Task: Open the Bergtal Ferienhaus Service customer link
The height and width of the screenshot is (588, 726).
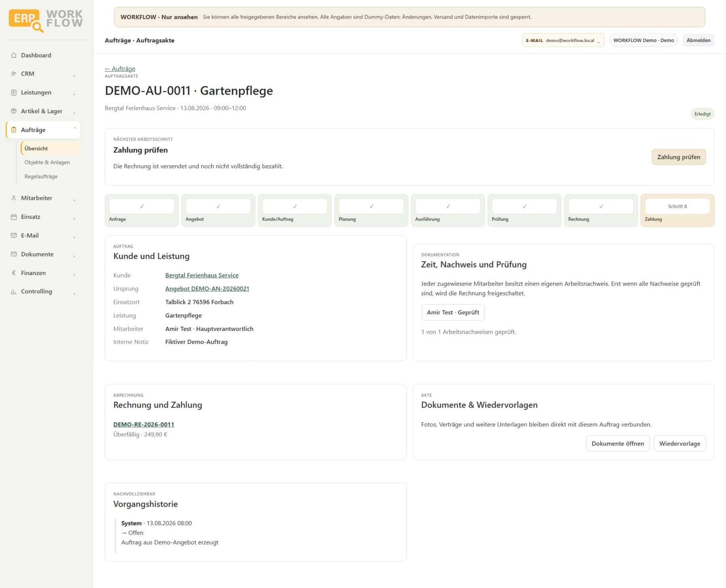Action: click(x=202, y=275)
